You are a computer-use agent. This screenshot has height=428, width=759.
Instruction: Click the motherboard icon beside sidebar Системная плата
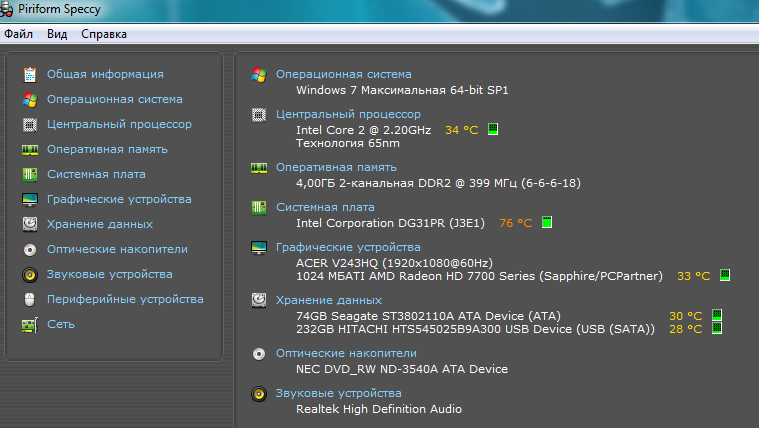(30, 174)
